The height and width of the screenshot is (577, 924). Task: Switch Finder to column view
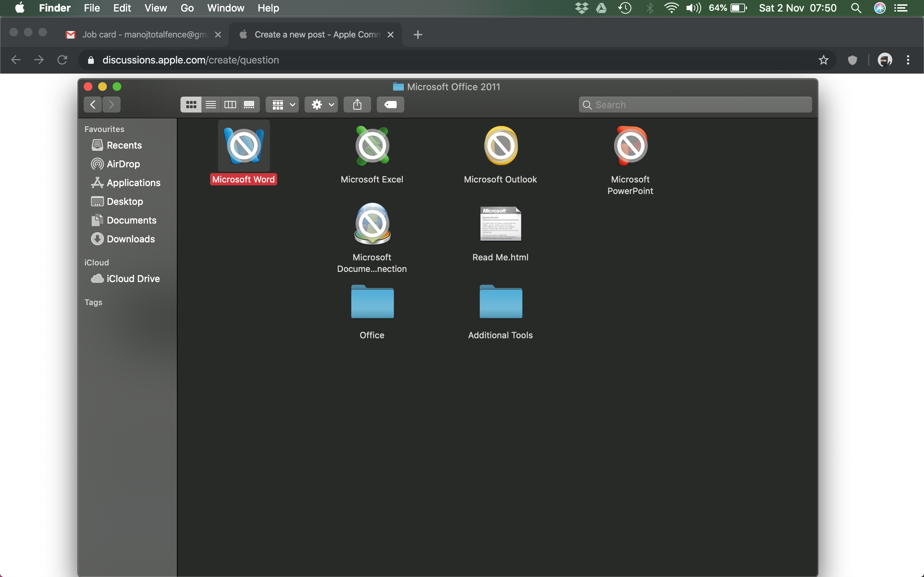click(x=230, y=105)
